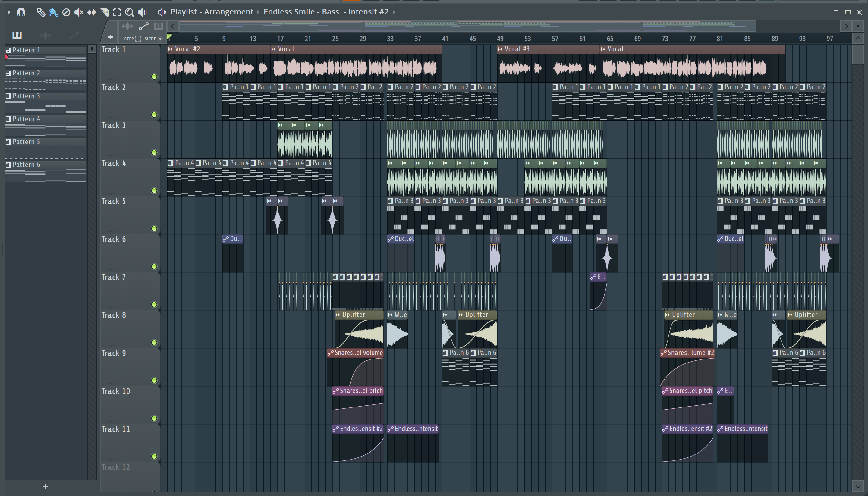Screen dimensions: 868x496
Task: Focus automation clips in the playlist
Action: click(x=143, y=26)
